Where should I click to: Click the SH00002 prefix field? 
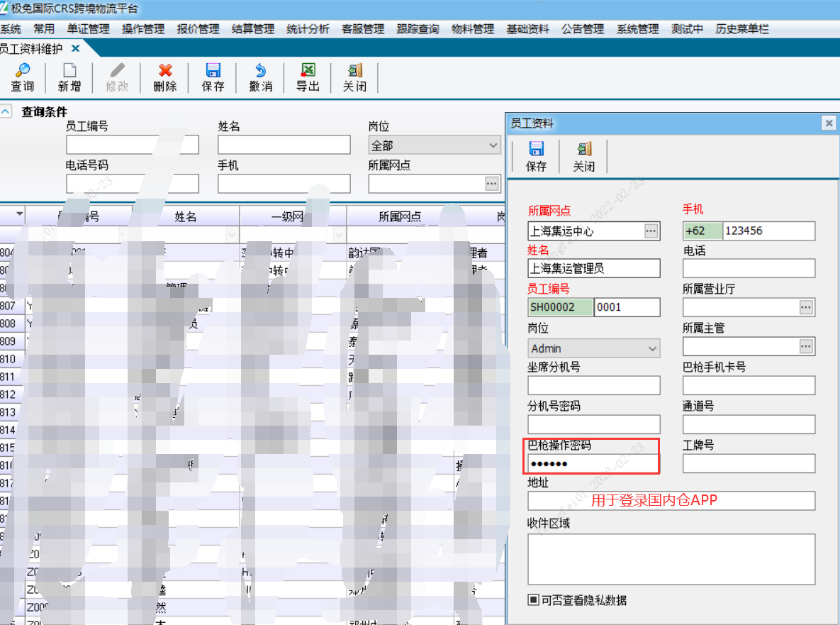560,307
